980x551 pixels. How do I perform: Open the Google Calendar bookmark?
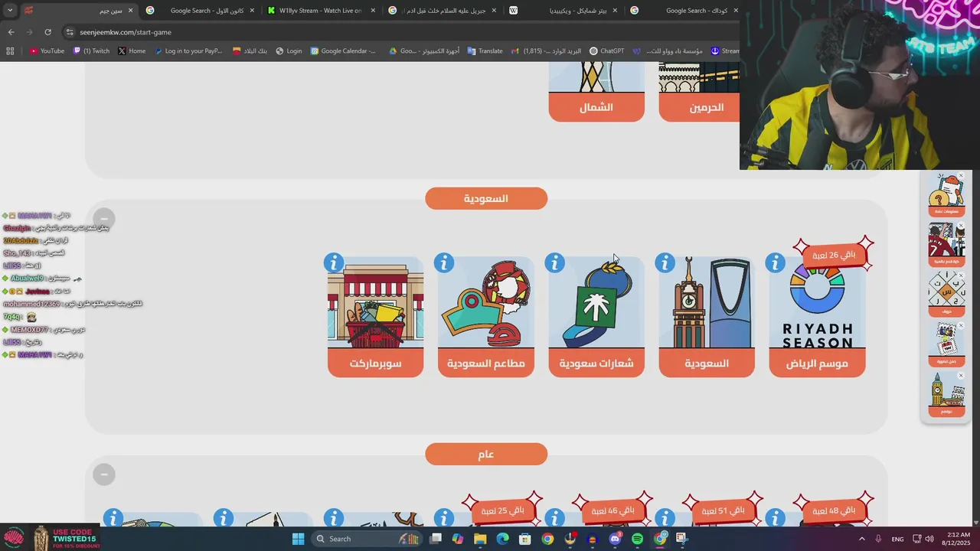[343, 51]
